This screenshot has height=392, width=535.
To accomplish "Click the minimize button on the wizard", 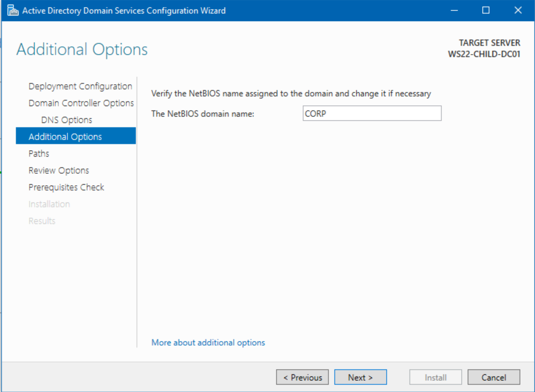I will (x=454, y=10).
